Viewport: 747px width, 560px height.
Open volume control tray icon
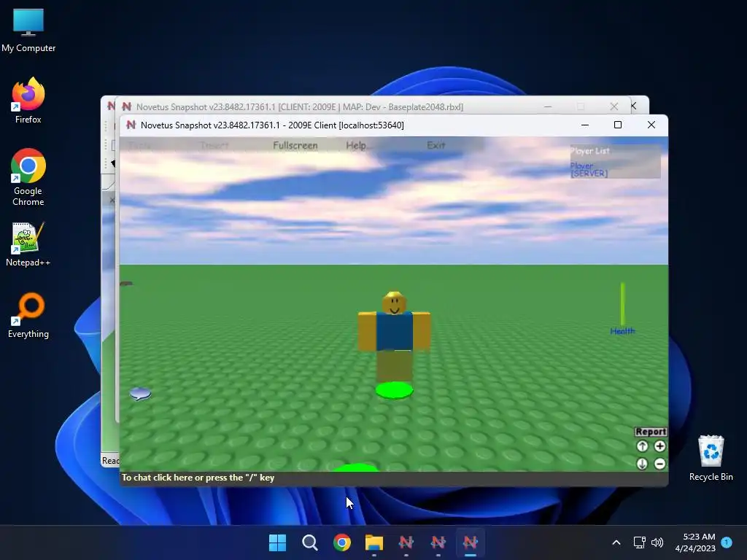(657, 542)
